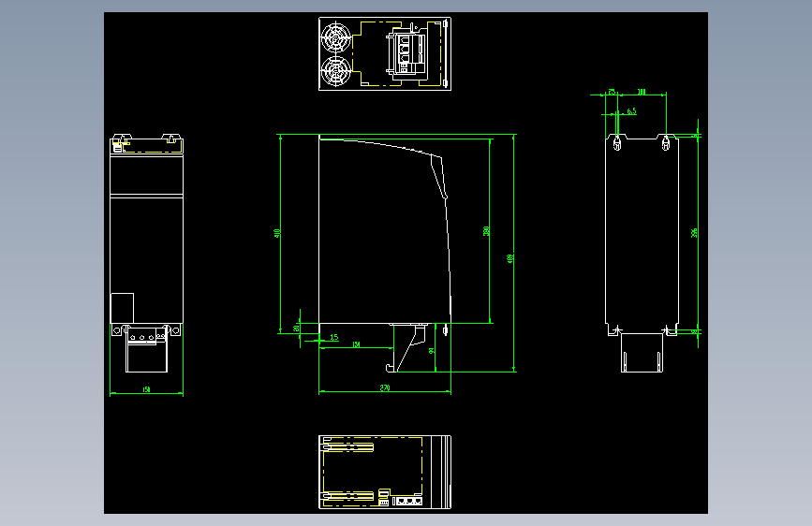
Task: Click the terminal housing below the front view
Action: click(x=146, y=348)
